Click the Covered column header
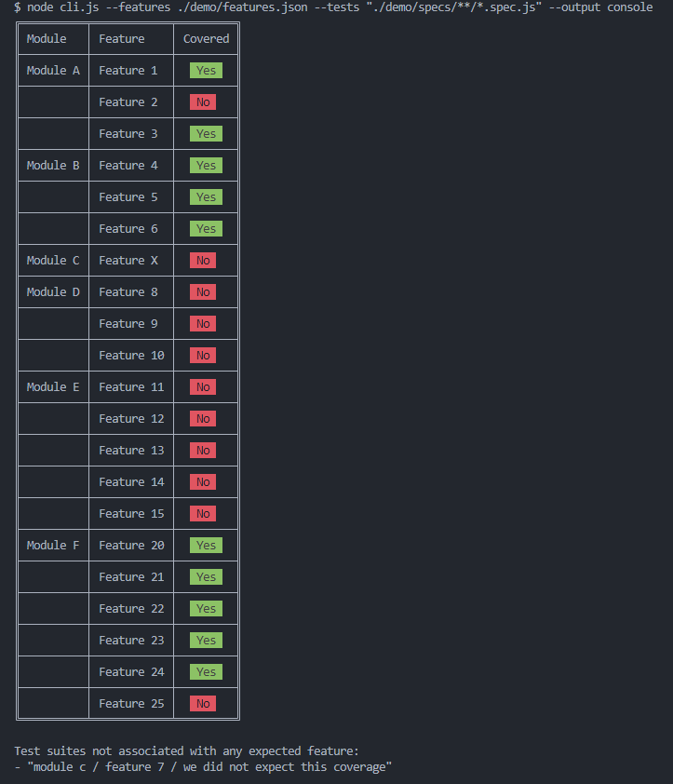Image resolution: width=673 pixels, height=784 pixels. [206, 38]
